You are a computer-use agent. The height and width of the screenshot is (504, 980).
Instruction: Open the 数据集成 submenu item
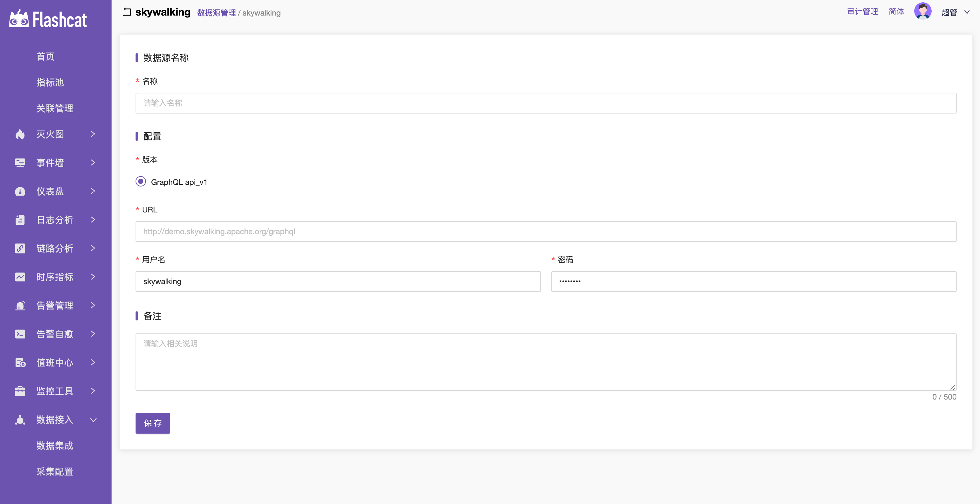click(54, 446)
